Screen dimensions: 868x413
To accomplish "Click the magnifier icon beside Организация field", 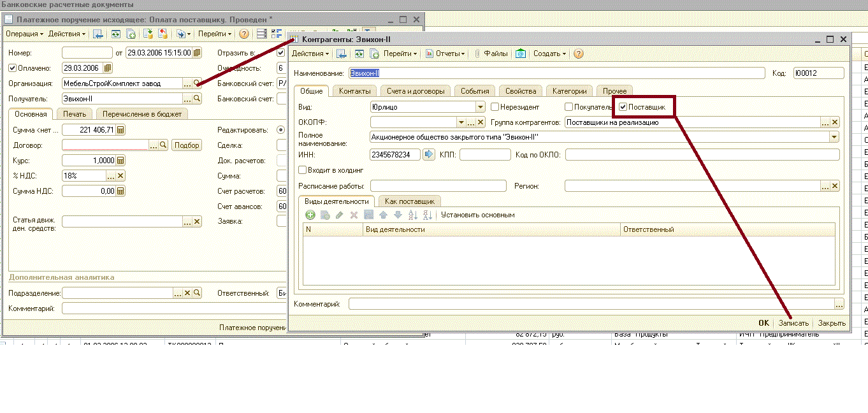I will point(197,83).
